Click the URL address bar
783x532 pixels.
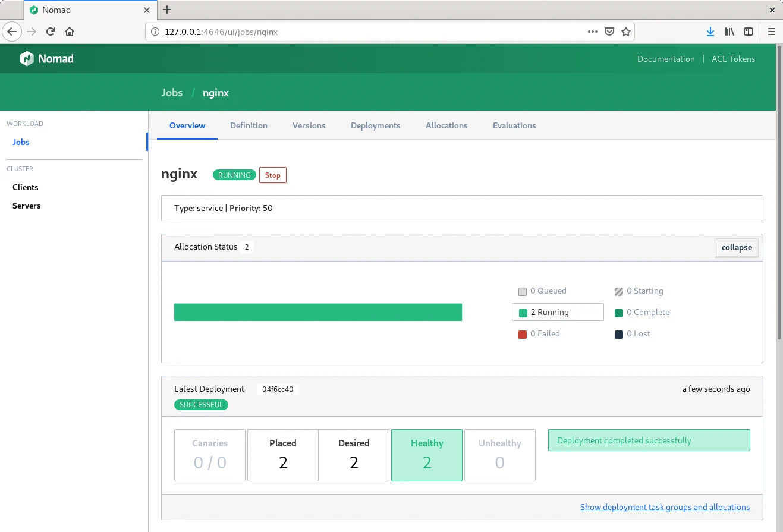[x=369, y=32]
